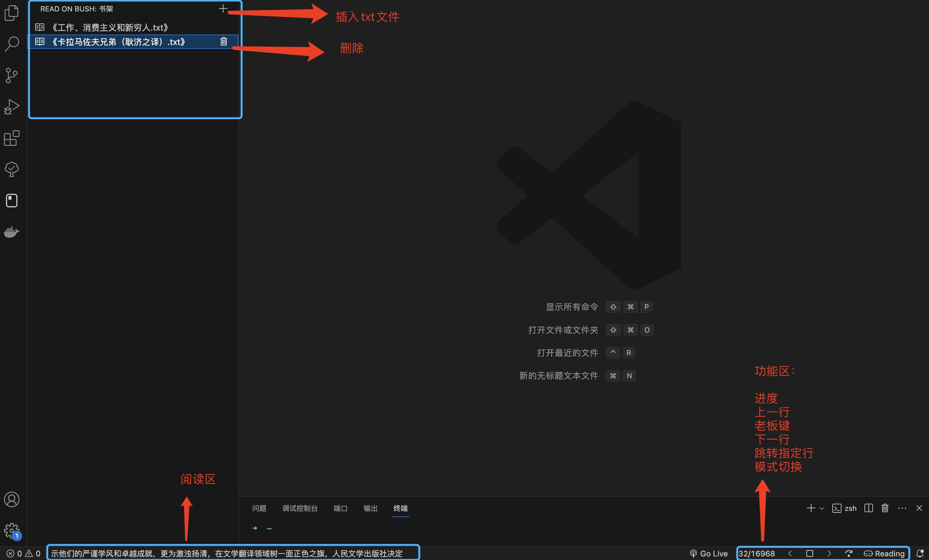Switch to the 终端 panel tab
This screenshot has height=560, width=929.
(400, 508)
